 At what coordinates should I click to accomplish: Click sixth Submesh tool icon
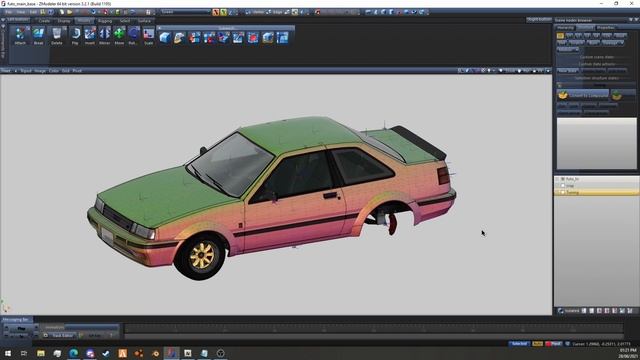pyautogui.click(x=238, y=38)
